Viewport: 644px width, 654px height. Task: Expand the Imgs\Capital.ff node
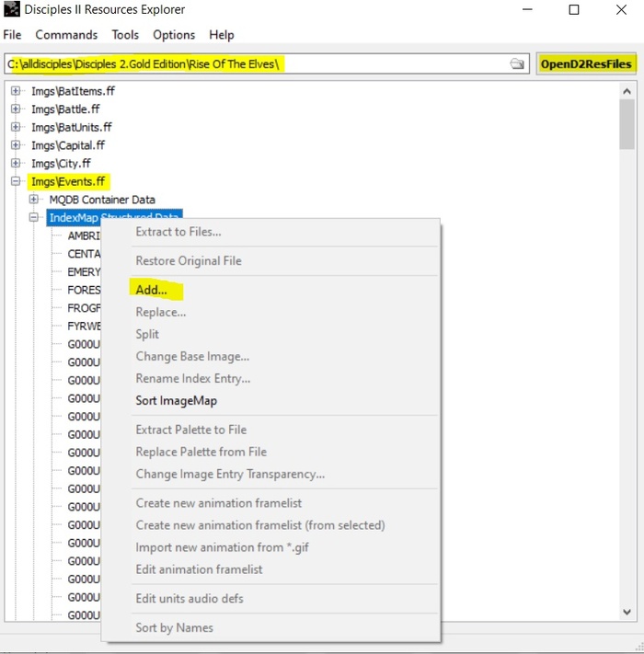[x=16, y=145]
